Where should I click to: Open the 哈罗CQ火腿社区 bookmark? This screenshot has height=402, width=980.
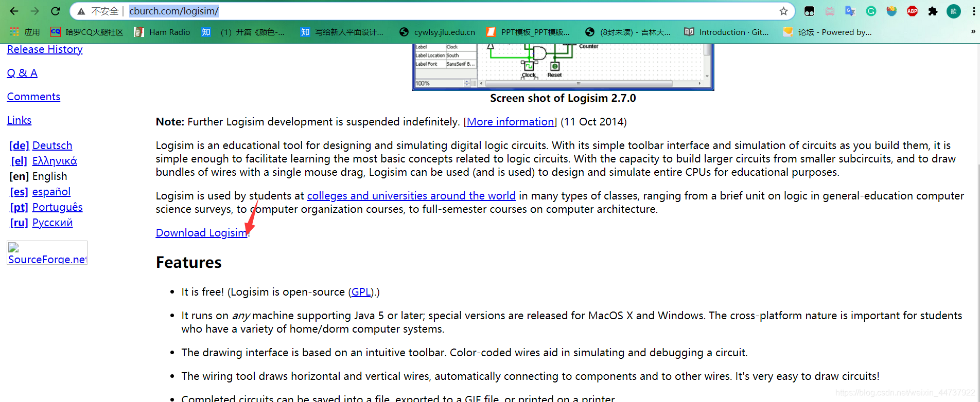tap(87, 32)
